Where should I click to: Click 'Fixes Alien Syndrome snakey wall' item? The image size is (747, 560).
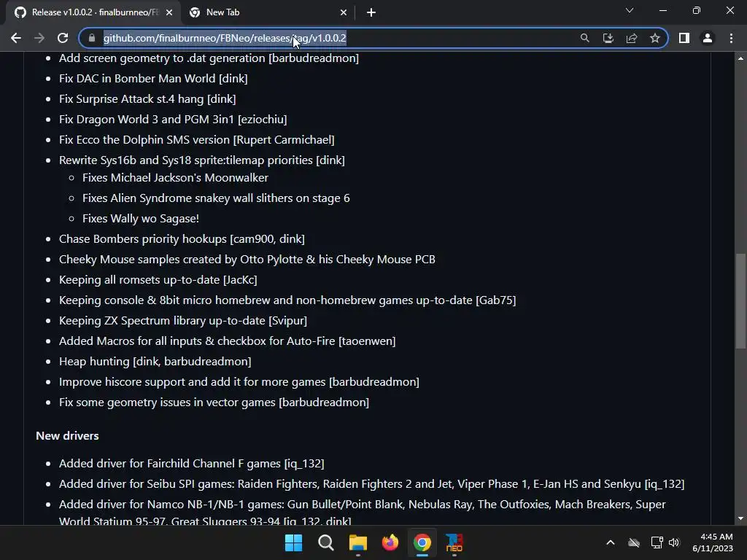[x=216, y=198]
